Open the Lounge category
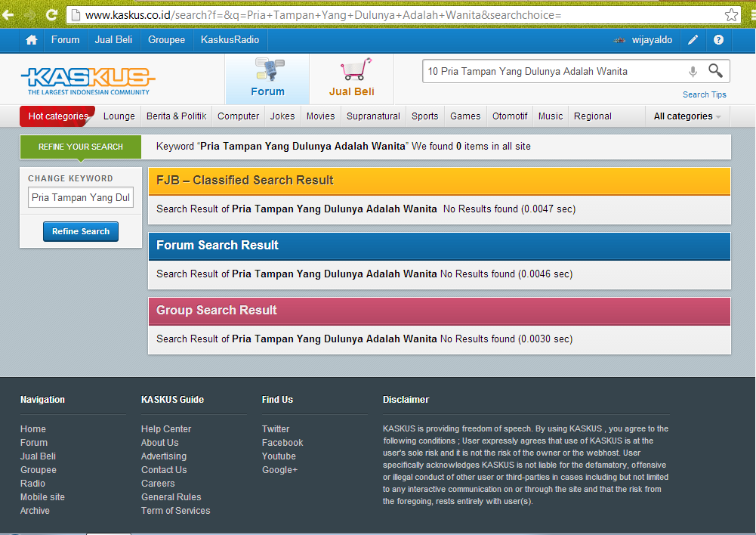The height and width of the screenshot is (535, 756). 119,116
